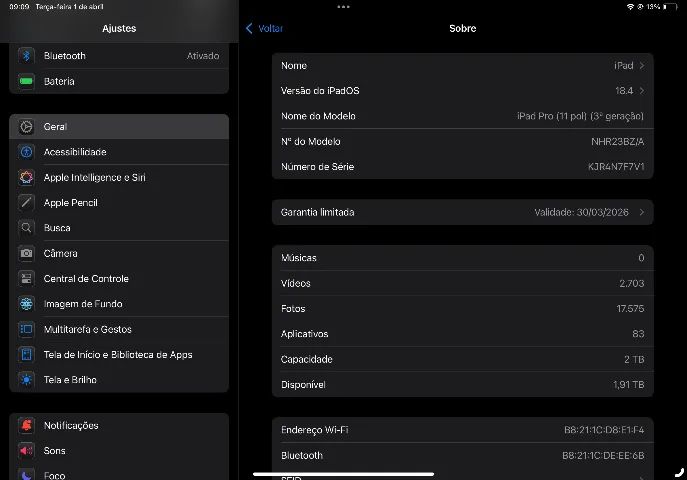Select Acessibilidade in the sidebar

[119, 152]
